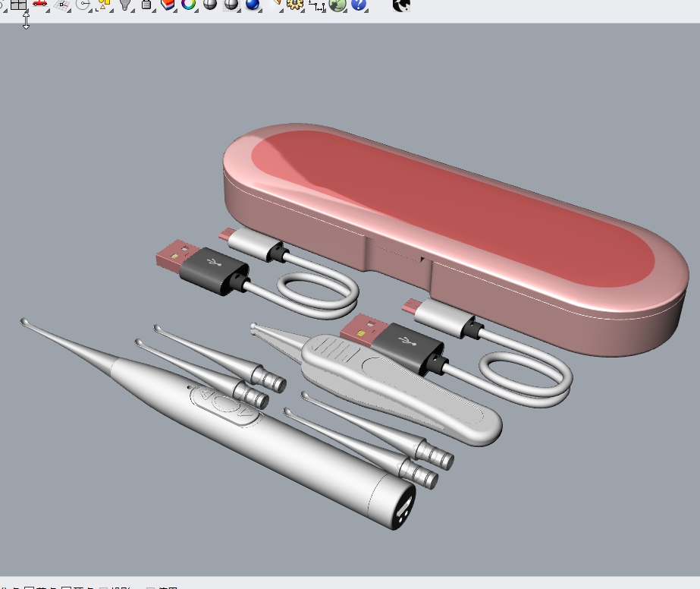Click the yellow shapes Select icon
700x589 pixels.
pyautogui.click(x=103, y=5)
